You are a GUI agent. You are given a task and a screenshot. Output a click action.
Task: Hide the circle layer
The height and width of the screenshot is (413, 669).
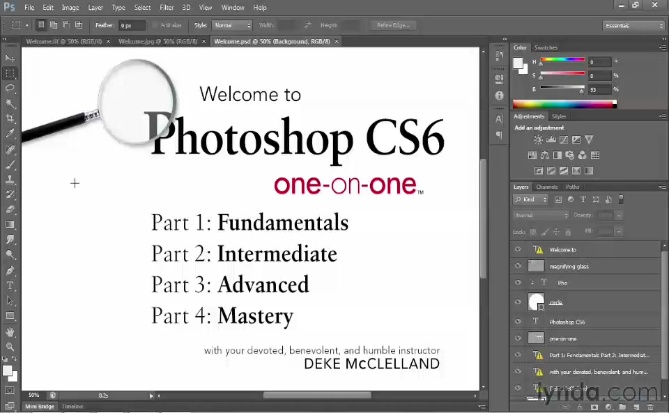tap(518, 302)
